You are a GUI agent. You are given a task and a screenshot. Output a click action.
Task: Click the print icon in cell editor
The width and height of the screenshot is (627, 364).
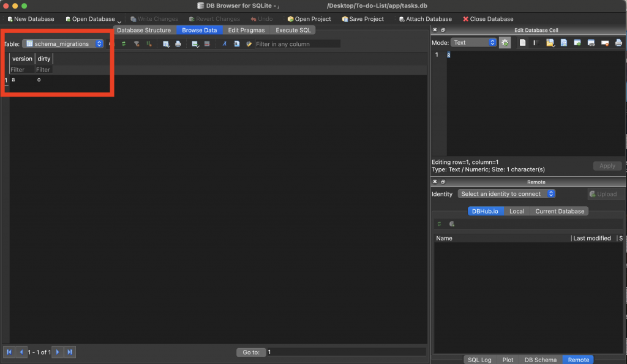[618, 42]
